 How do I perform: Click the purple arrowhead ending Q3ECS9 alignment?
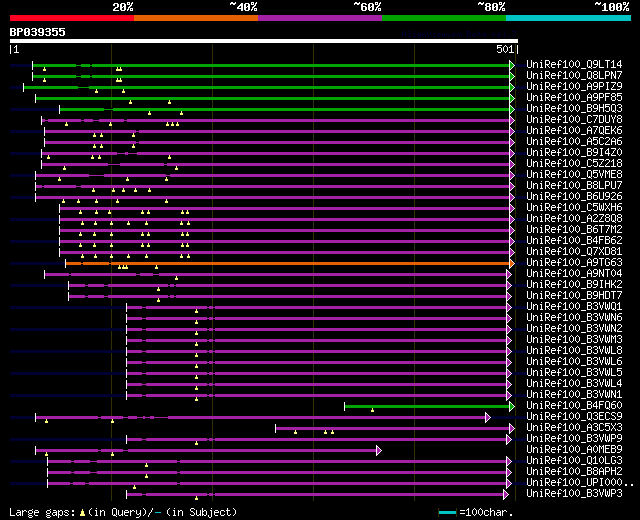click(x=488, y=418)
